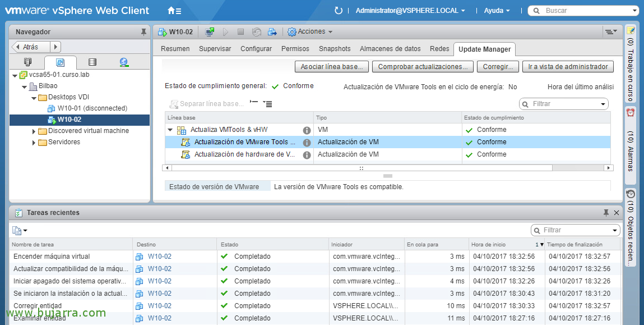Click the export tasks icon in Tareas recientes

point(19,231)
